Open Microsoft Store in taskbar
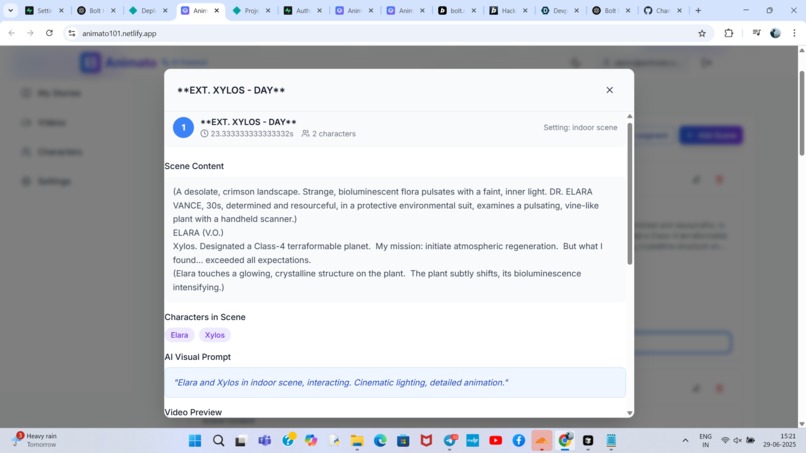Image resolution: width=806 pixels, height=453 pixels. tap(403, 441)
